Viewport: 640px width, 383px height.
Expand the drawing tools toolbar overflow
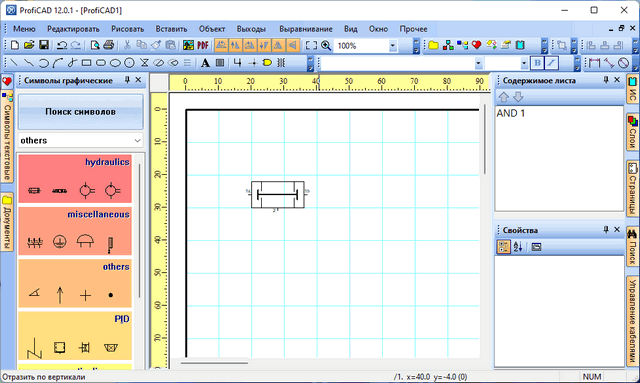(x=310, y=63)
